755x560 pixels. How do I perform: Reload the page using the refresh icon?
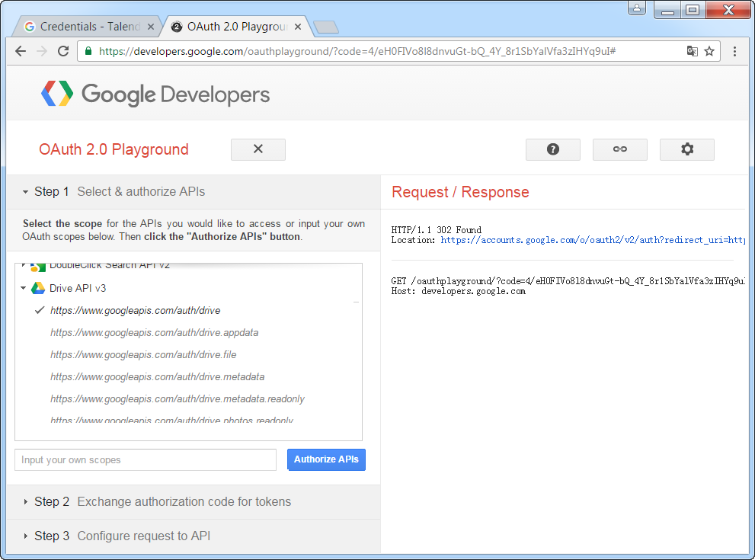[63, 51]
